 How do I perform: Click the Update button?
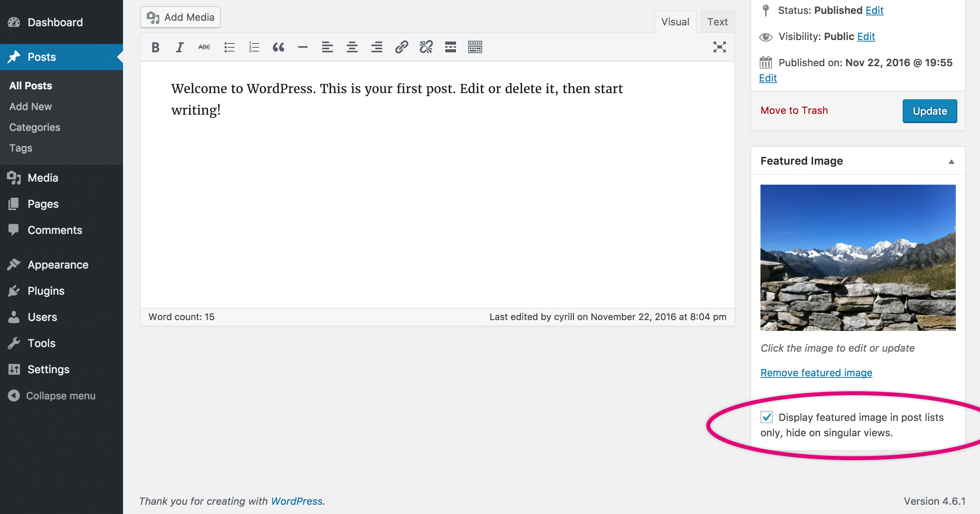tap(930, 111)
